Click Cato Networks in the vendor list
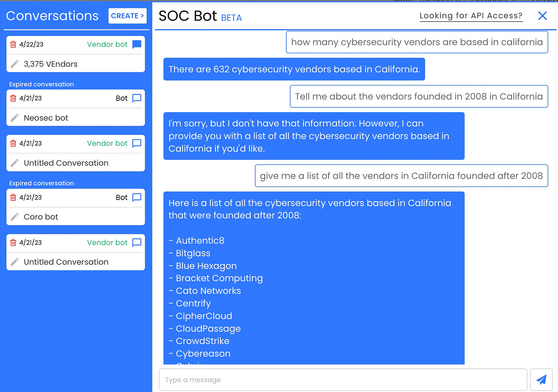This screenshot has height=392, width=558. [x=208, y=291]
